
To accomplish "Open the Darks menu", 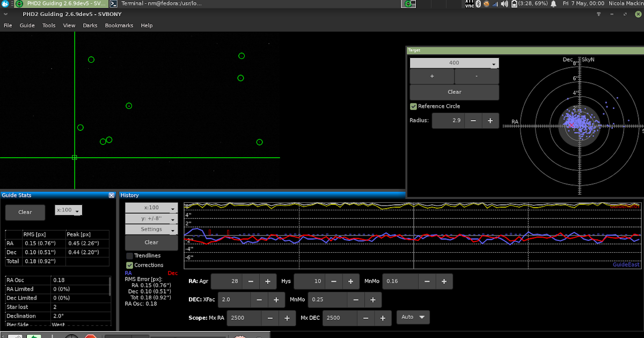I will [90, 25].
